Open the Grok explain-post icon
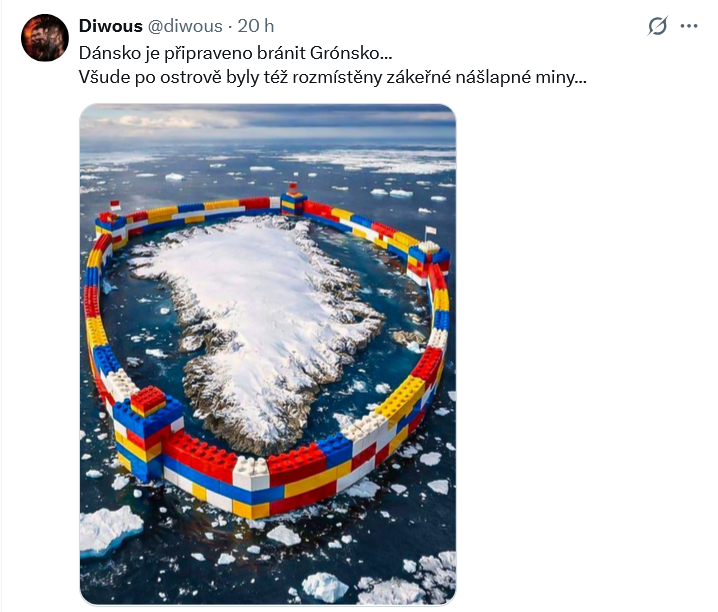 point(657,26)
